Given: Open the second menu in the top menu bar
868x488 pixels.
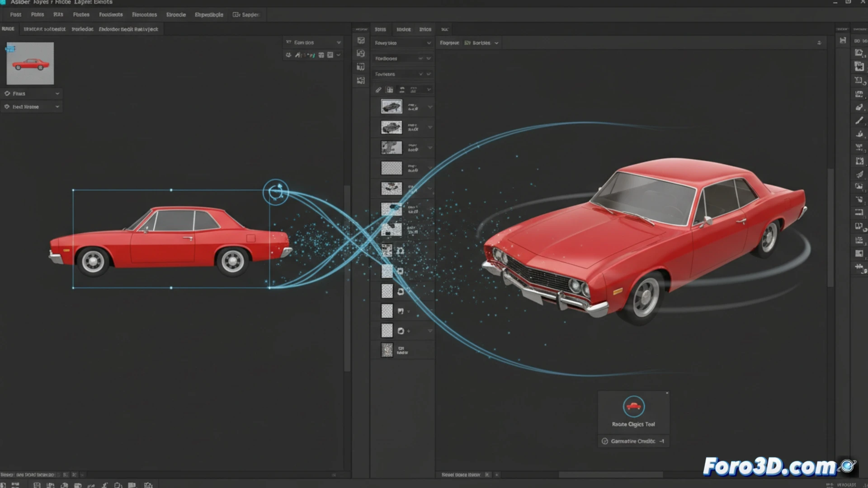Looking at the screenshot, I should click(x=37, y=14).
